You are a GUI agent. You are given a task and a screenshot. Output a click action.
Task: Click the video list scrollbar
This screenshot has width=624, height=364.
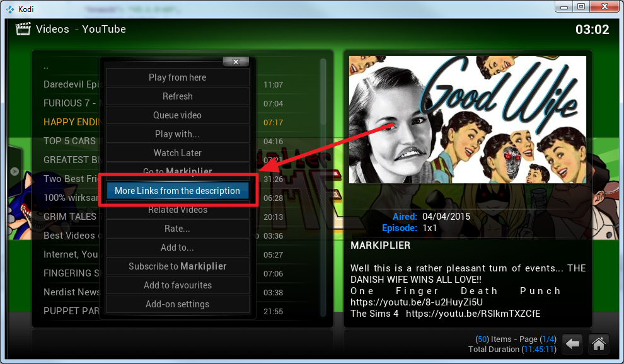[x=323, y=187]
